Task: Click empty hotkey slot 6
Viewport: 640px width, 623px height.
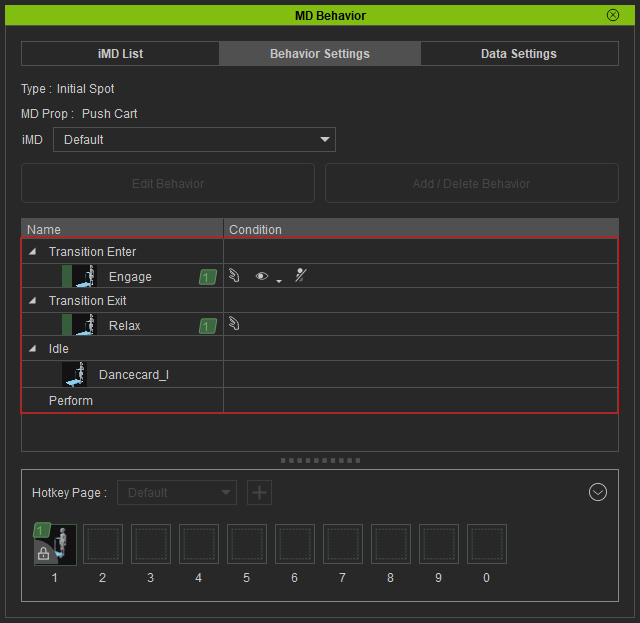Action: pyautogui.click(x=295, y=544)
